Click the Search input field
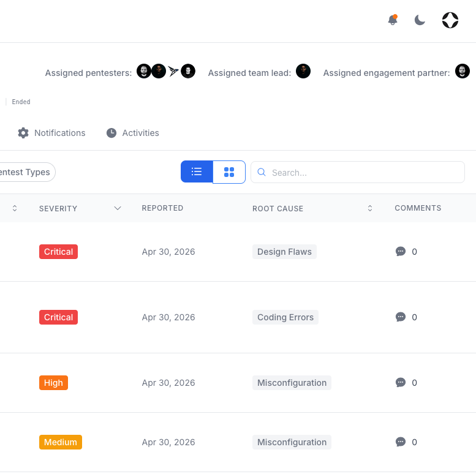The image size is (476, 474). pos(358,172)
